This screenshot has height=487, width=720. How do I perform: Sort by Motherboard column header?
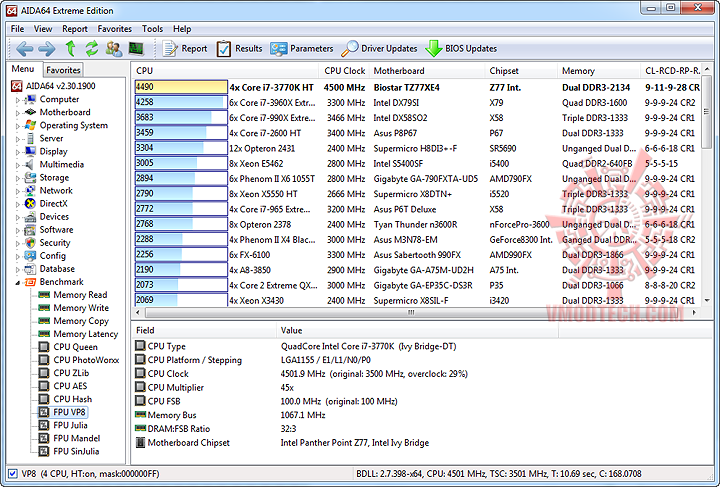coord(426,71)
